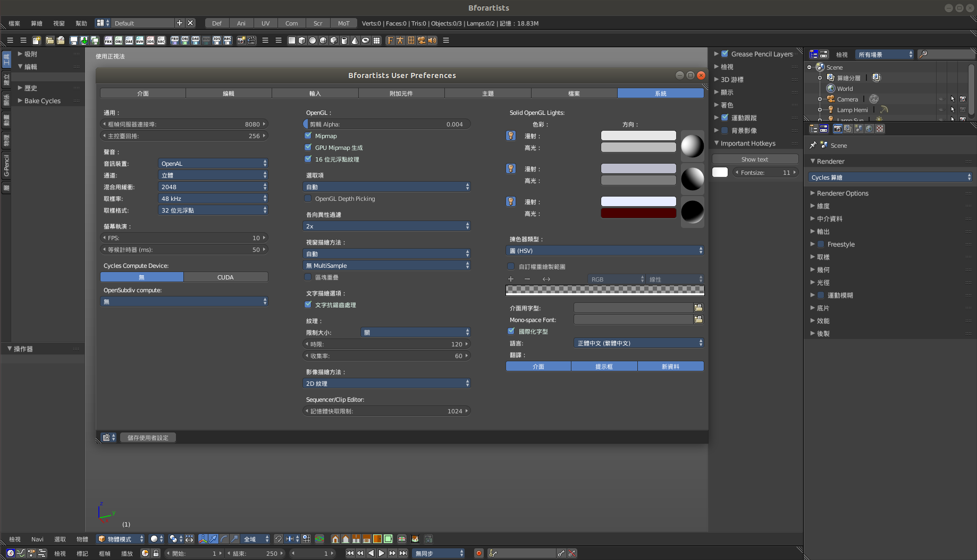Screen dimensions: 977x560
Task: Add a cube primitive from toolbar
Action: point(302,40)
